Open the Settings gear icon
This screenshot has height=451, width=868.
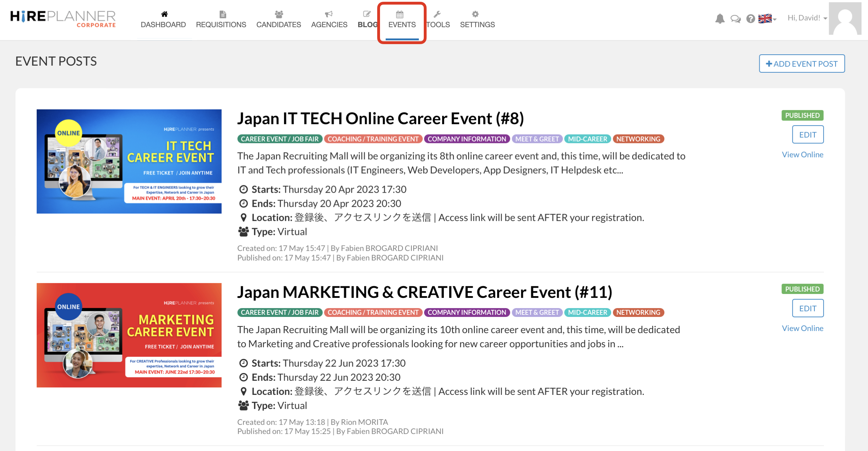click(475, 13)
